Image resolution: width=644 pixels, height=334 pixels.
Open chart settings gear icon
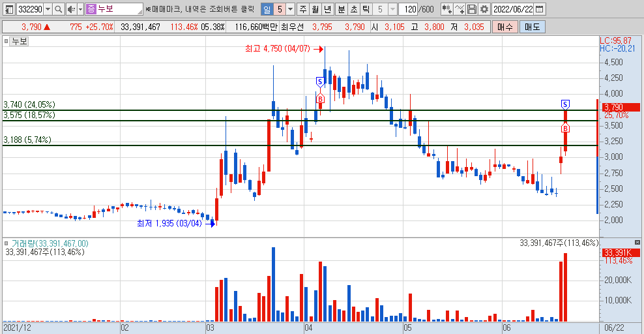[x=484, y=9]
